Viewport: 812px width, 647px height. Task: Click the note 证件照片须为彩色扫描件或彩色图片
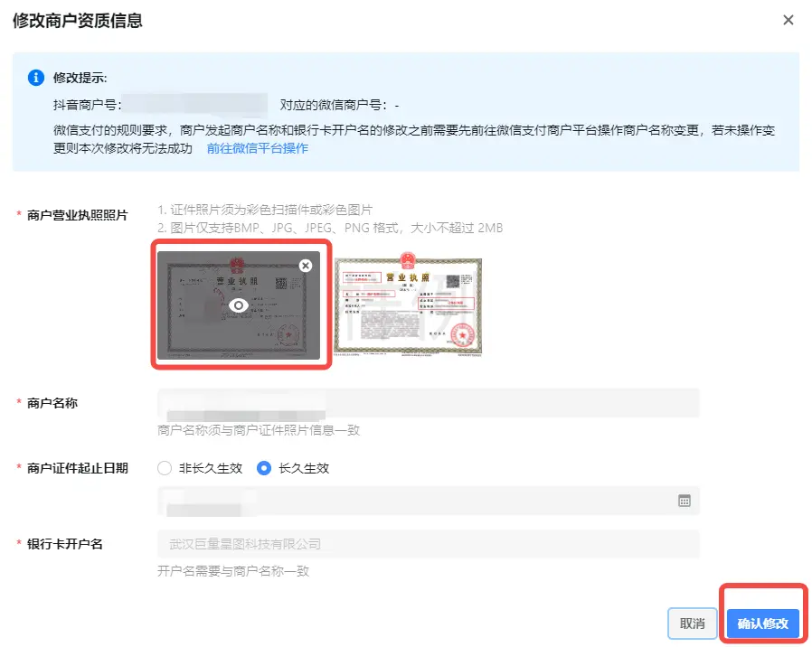click(265, 210)
